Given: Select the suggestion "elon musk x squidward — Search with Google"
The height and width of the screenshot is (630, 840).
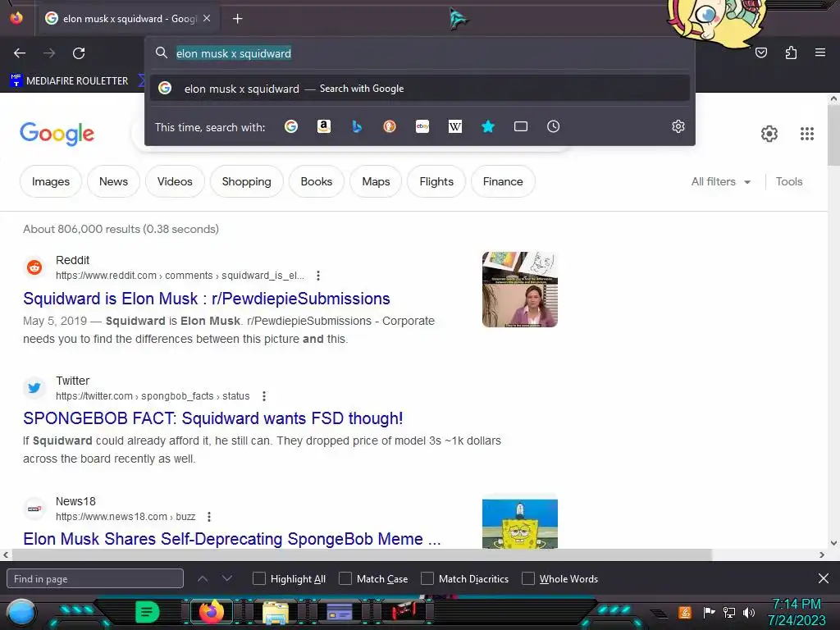Looking at the screenshot, I should (420, 89).
